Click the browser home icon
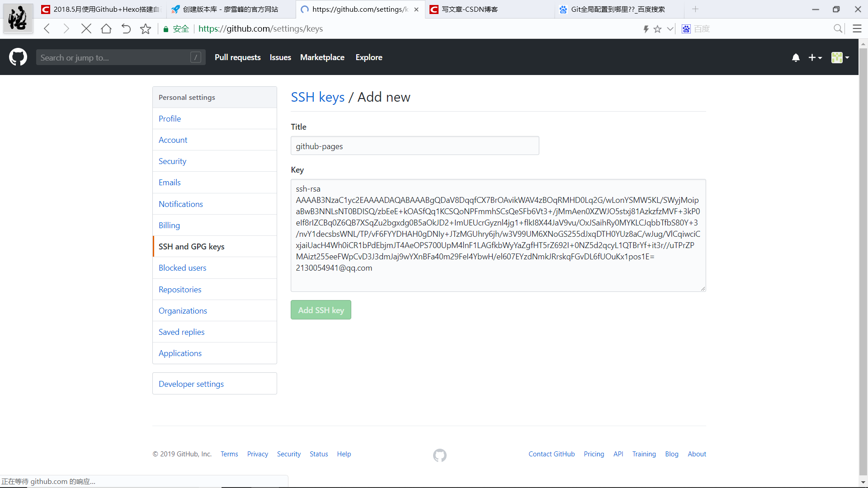This screenshot has width=868, height=488. pos(106,29)
